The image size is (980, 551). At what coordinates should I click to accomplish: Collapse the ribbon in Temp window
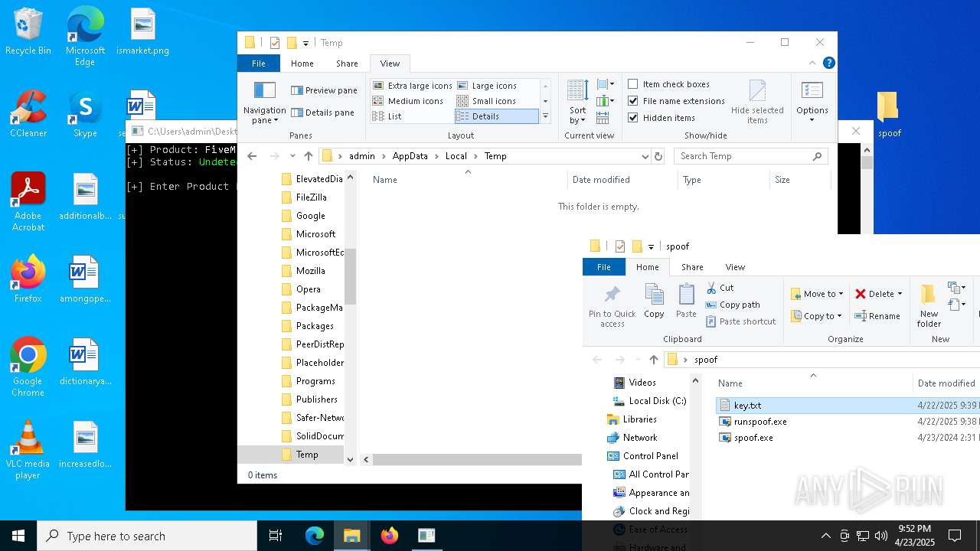tap(813, 64)
